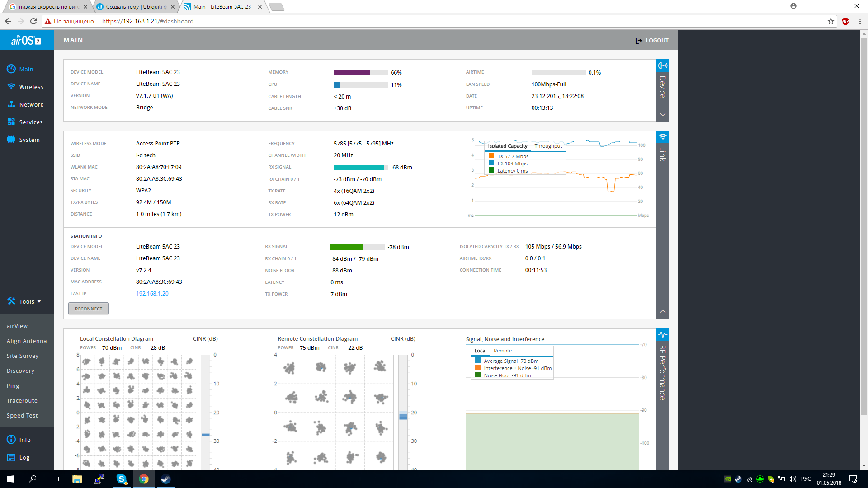Open the Log viewer
Screen dimensions: 868x488
(19, 457)
